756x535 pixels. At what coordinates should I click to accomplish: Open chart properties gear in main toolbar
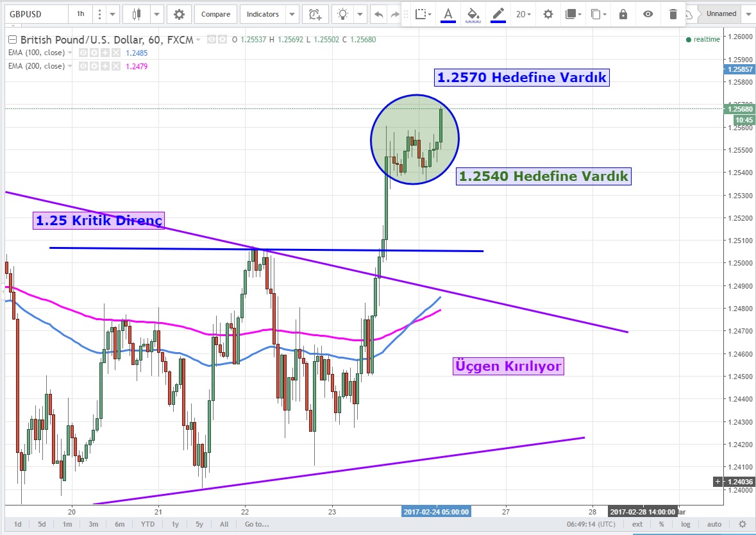coord(179,13)
